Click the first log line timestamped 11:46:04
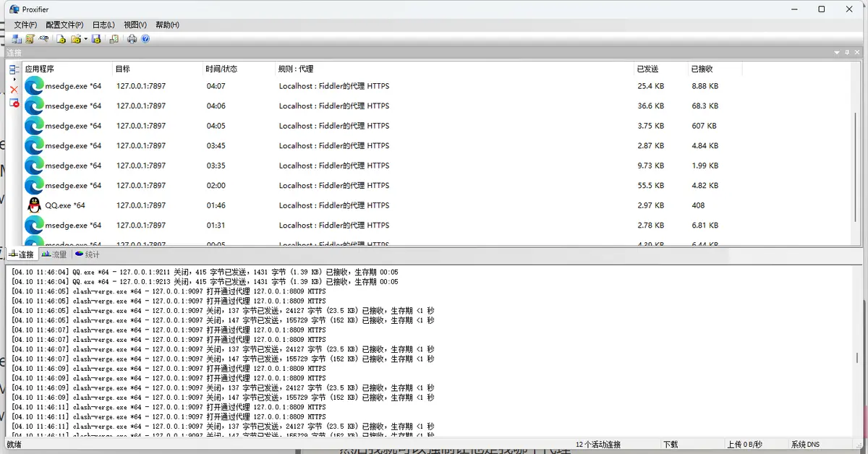 (205, 272)
